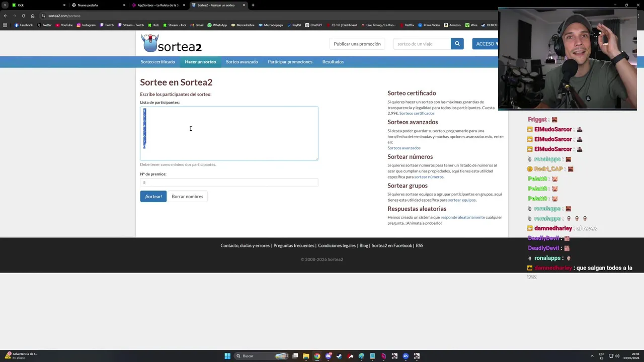This screenshot has width=644, height=362.
Task: Open Participar promociones menu
Action: point(290,62)
